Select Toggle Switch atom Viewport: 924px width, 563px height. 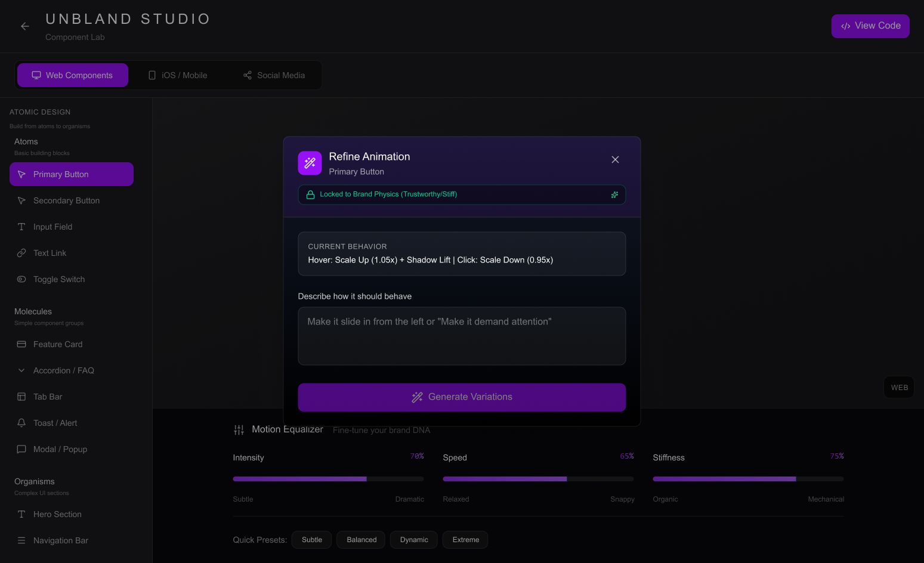point(72,279)
